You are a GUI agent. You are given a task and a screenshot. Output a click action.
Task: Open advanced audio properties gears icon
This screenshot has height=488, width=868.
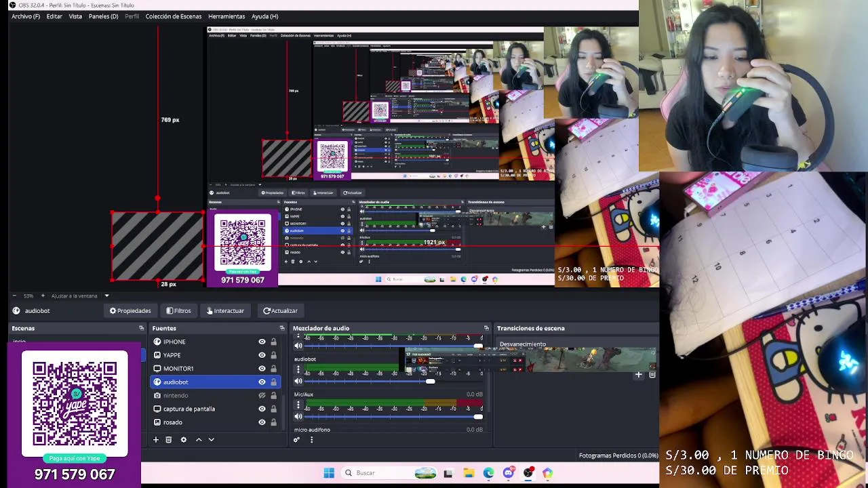click(x=296, y=440)
